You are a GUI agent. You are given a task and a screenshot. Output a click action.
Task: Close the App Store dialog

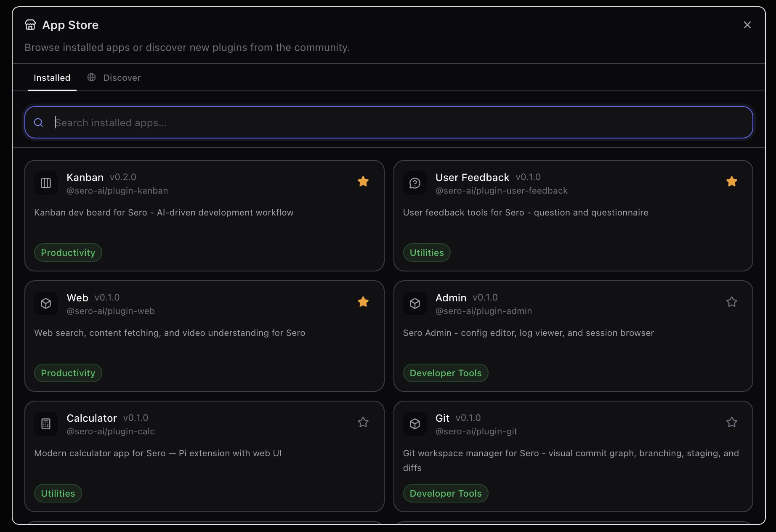pos(747,25)
